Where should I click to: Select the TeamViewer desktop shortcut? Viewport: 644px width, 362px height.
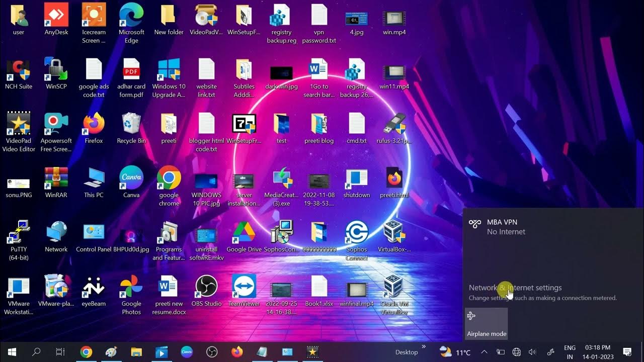click(x=244, y=291)
